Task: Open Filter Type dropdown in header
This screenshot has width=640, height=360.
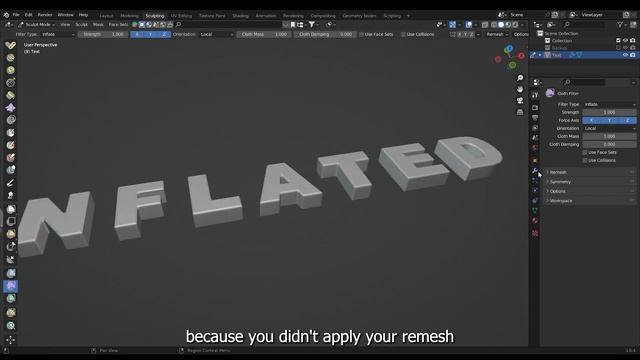Action: 58,34
